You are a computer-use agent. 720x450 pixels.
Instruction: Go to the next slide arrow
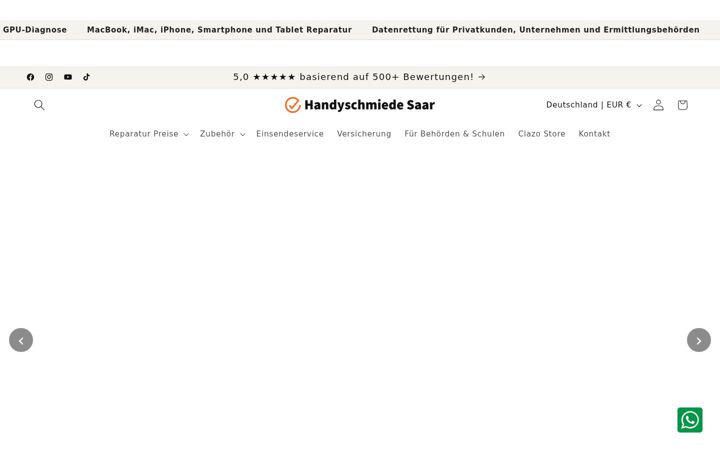(699, 340)
